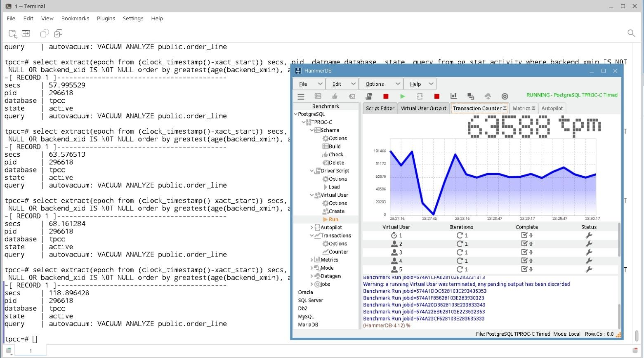Click the first red stop icon in toolbar
This screenshot has width=644, height=358.
point(386,97)
